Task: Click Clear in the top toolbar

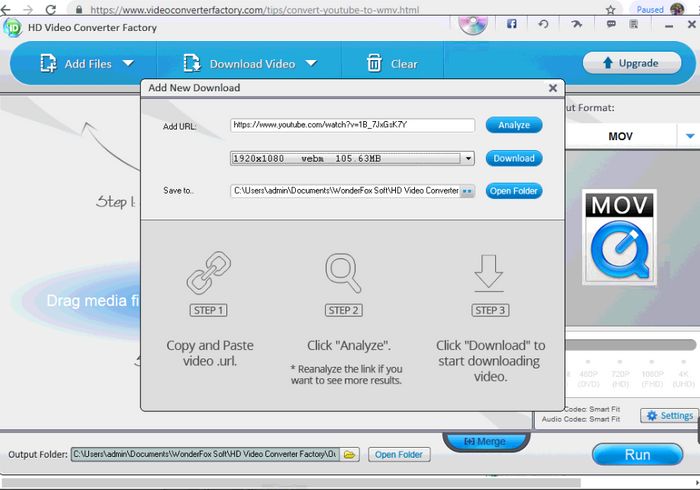Action: pos(392,64)
